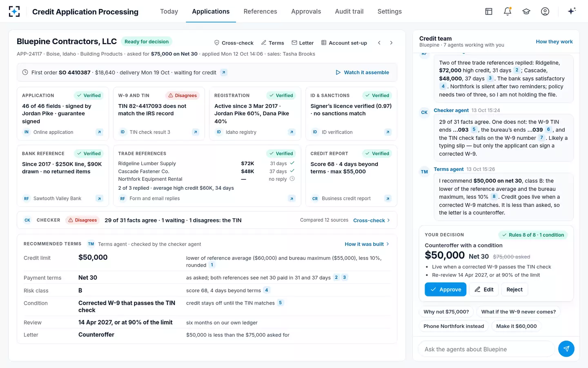Screen dimensions: 588x368
Task: Click the app logo in header
Action: click(x=14, y=11)
